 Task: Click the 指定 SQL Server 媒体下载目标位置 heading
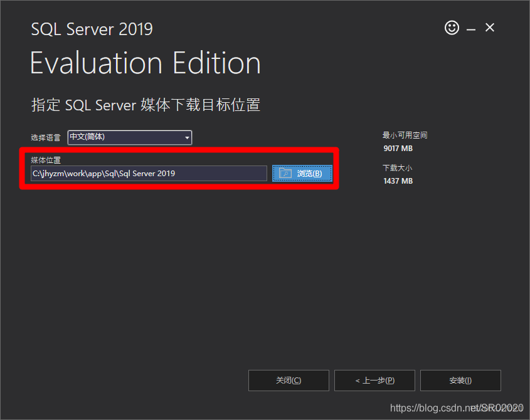[146, 105]
